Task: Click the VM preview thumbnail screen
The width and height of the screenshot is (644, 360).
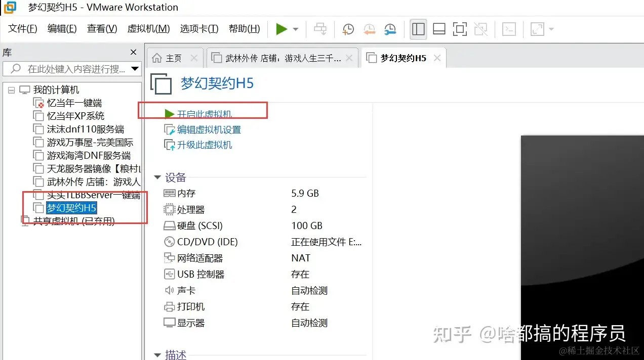Action: click(582, 248)
